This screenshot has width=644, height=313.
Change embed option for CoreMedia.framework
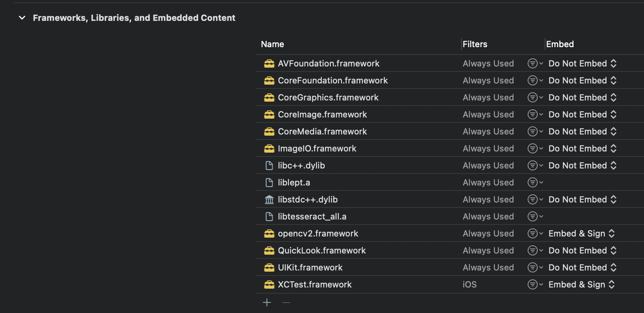pyautogui.click(x=583, y=131)
